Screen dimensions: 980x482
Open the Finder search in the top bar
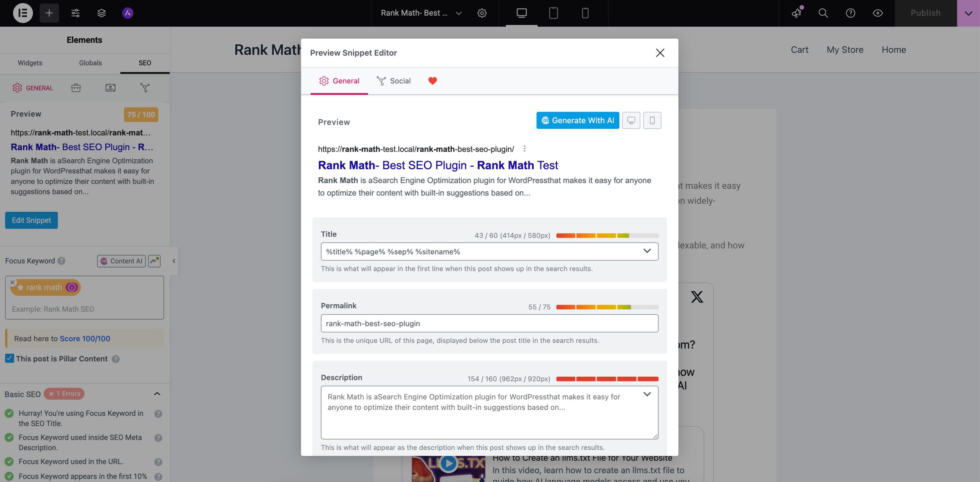coord(823,13)
